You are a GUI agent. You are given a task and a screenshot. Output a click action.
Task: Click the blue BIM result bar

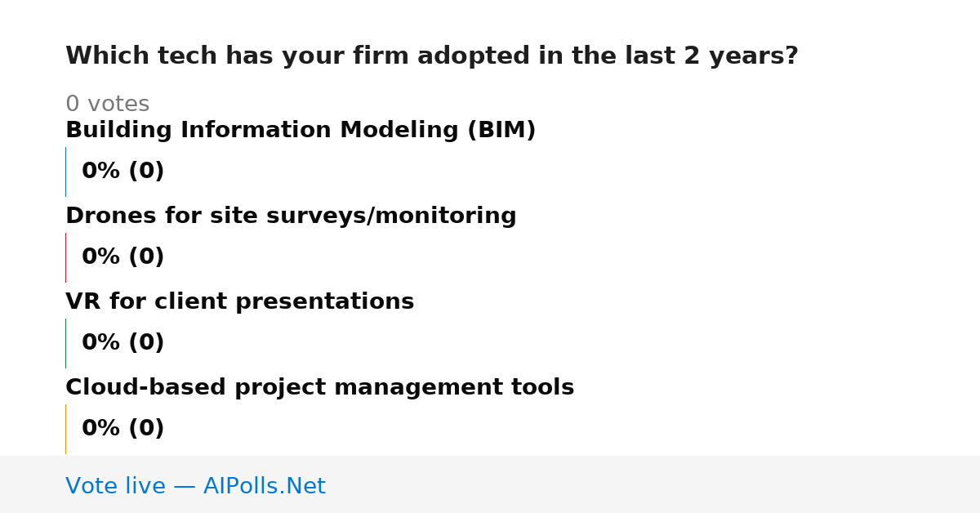click(x=66, y=172)
